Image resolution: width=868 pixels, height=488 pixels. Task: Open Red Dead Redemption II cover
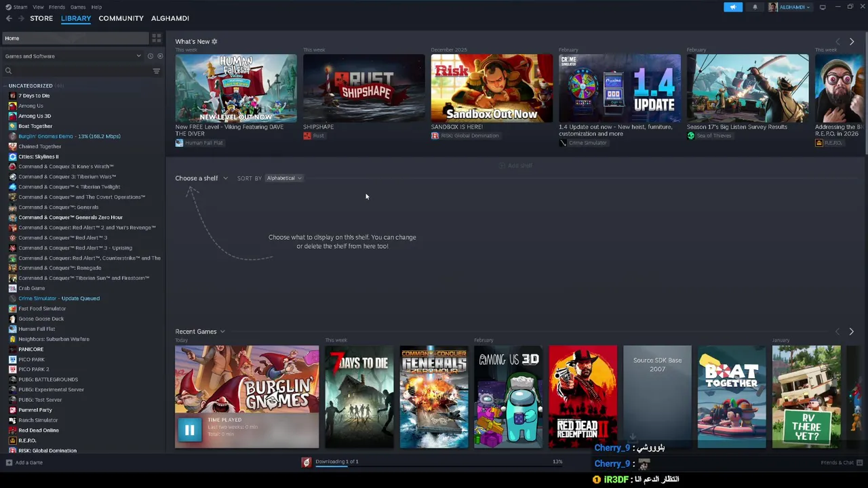(583, 396)
